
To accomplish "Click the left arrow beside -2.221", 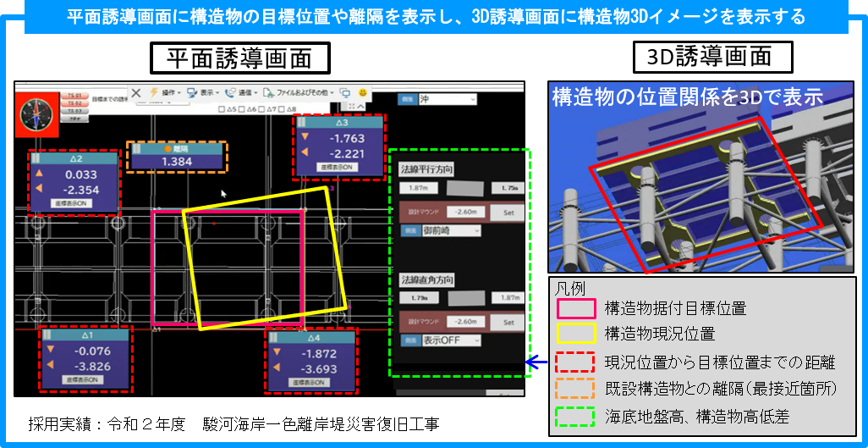I will point(304,153).
